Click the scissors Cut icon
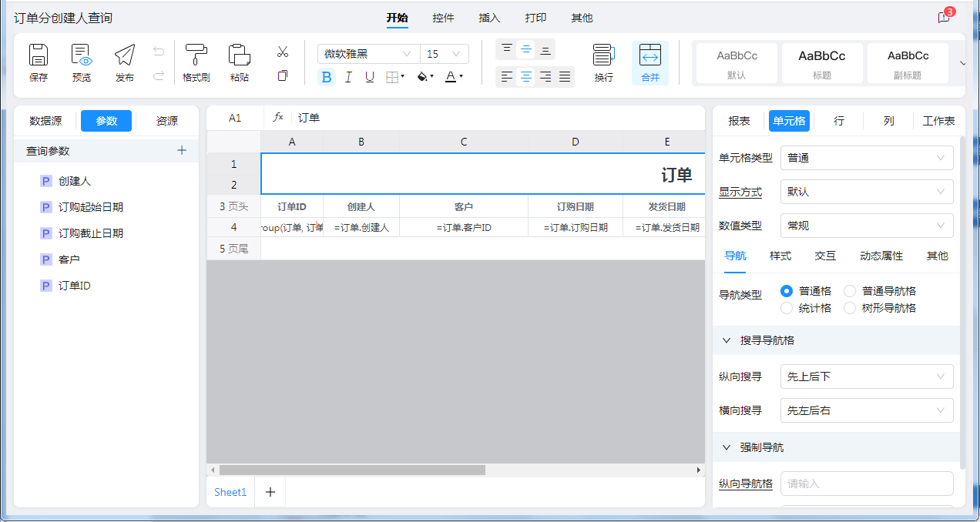Viewport: 980px width, 522px height. (283, 52)
